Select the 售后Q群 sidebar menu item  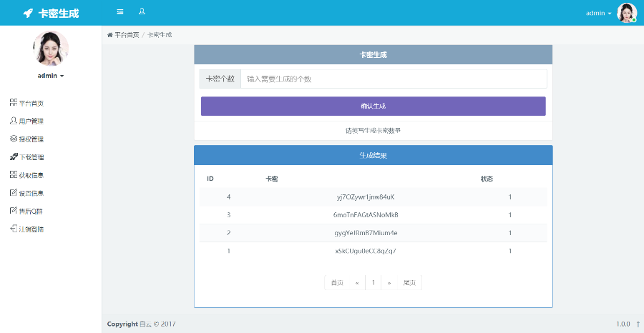31,211
